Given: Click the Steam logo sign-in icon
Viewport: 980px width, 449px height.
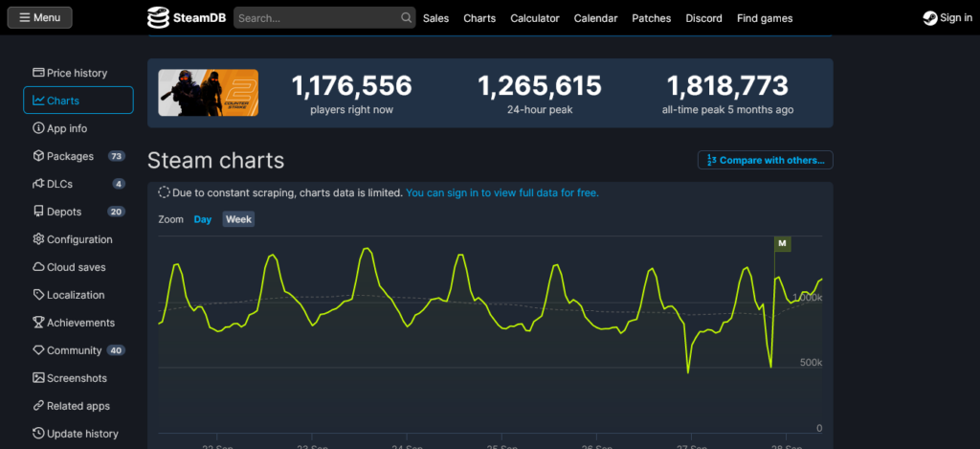Looking at the screenshot, I should pos(930,18).
